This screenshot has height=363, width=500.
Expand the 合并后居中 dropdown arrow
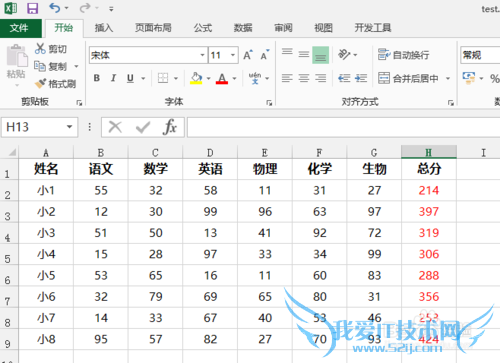click(448, 79)
